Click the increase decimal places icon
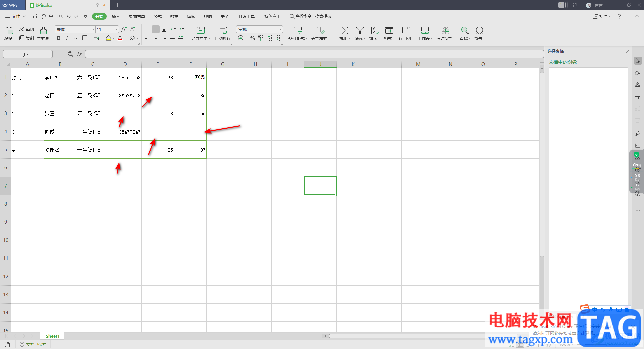This screenshot has width=644, height=349. pyautogui.click(x=270, y=38)
